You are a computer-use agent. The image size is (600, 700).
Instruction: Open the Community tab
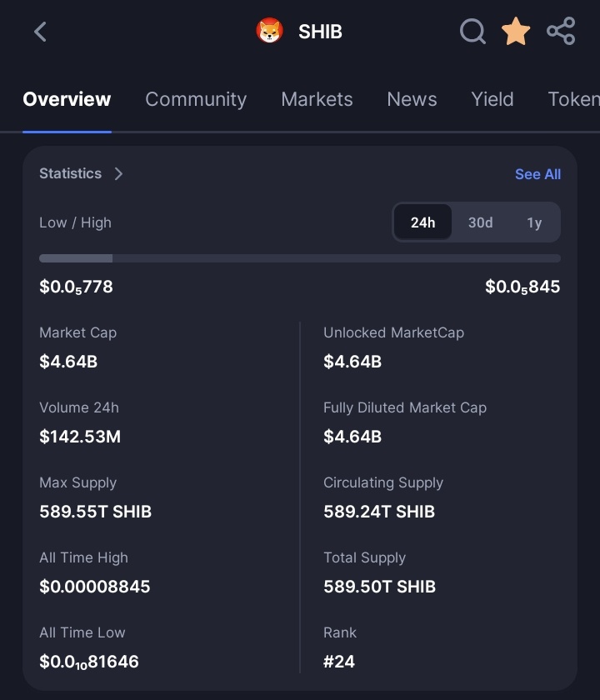(x=196, y=99)
